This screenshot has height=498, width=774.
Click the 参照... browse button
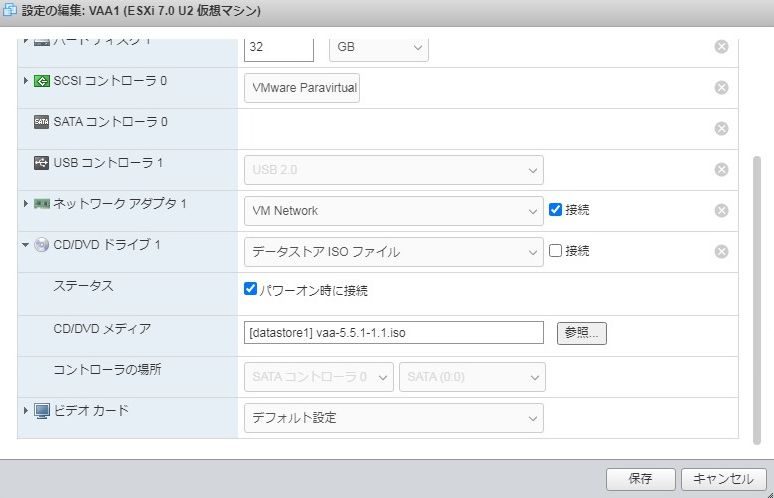pyautogui.click(x=581, y=333)
